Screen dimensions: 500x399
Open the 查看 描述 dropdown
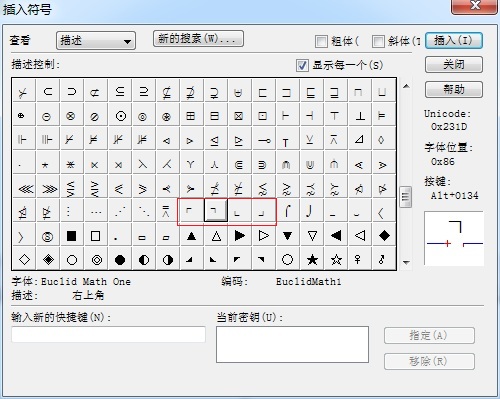tap(96, 41)
